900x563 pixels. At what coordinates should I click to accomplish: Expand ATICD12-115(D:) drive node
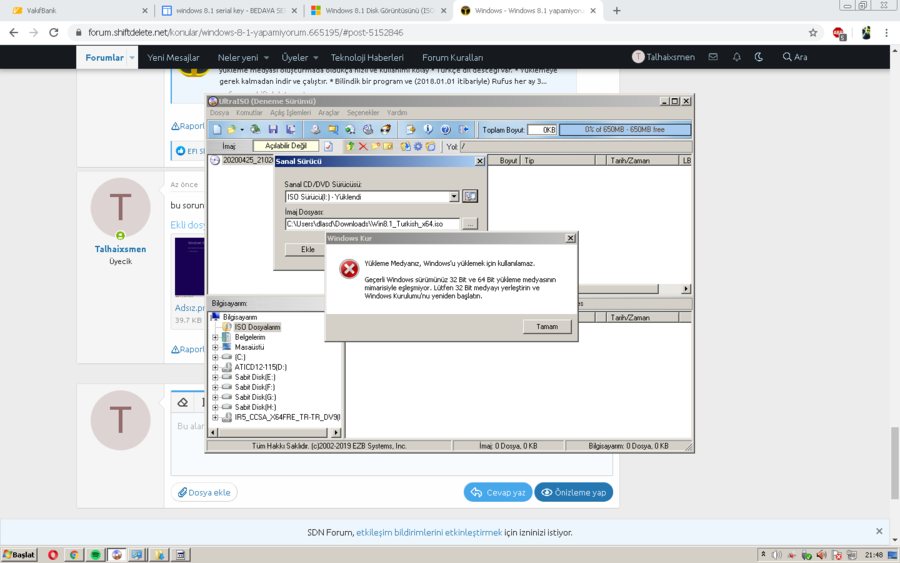click(215, 367)
